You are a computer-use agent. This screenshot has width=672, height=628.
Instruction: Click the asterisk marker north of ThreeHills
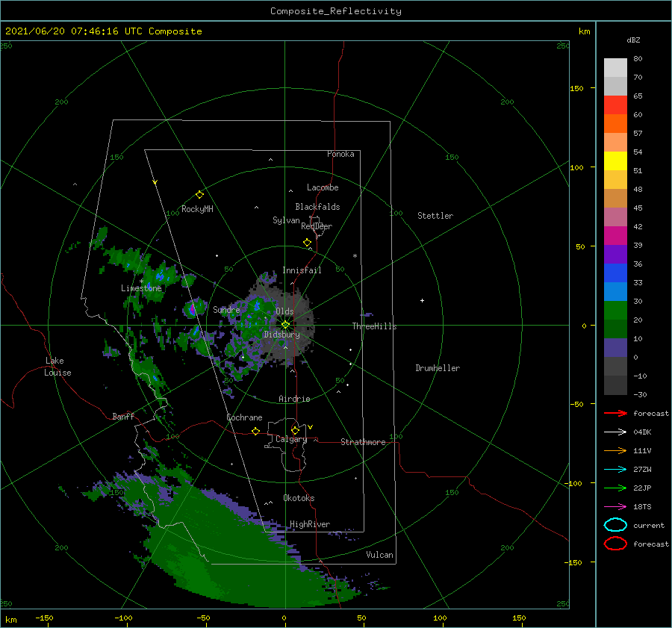coord(355,256)
